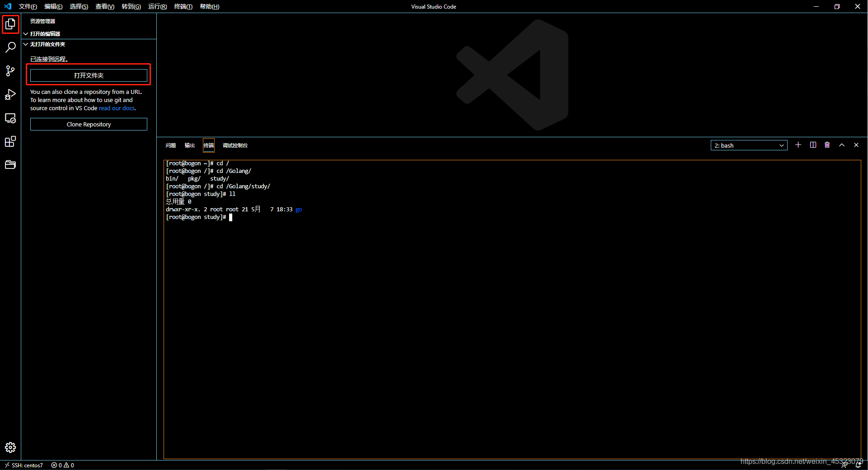The height and width of the screenshot is (470, 868).
Task: Open the terminal selector dropdown '2: bash'
Action: pyautogui.click(x=749, y=145)
